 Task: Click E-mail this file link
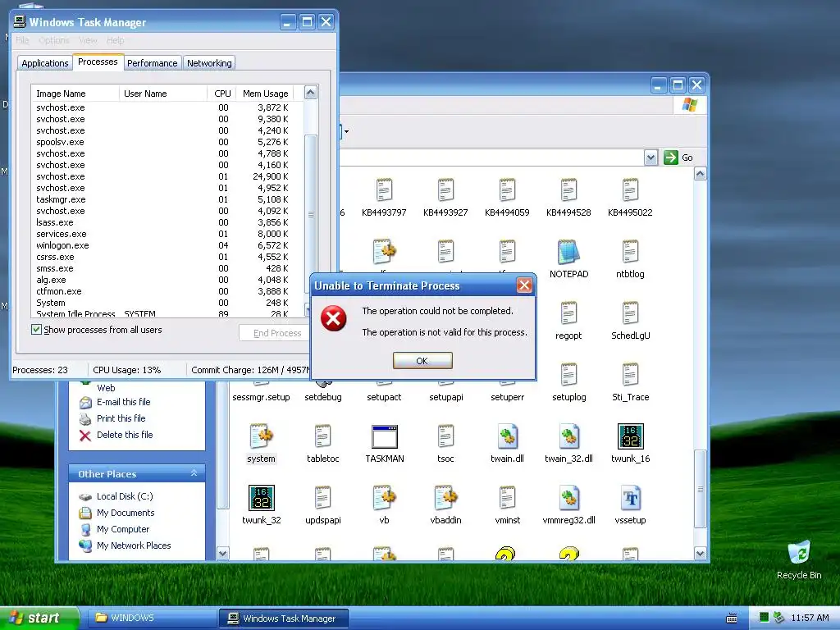[123, 402]
